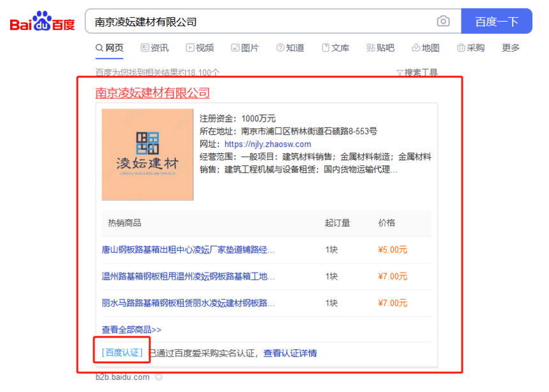Open product 唐山钢板路基箱出租中心凌妘厂家垫道铺路经...
Viewport: 549px width, 392px height.
pos(188,250)
